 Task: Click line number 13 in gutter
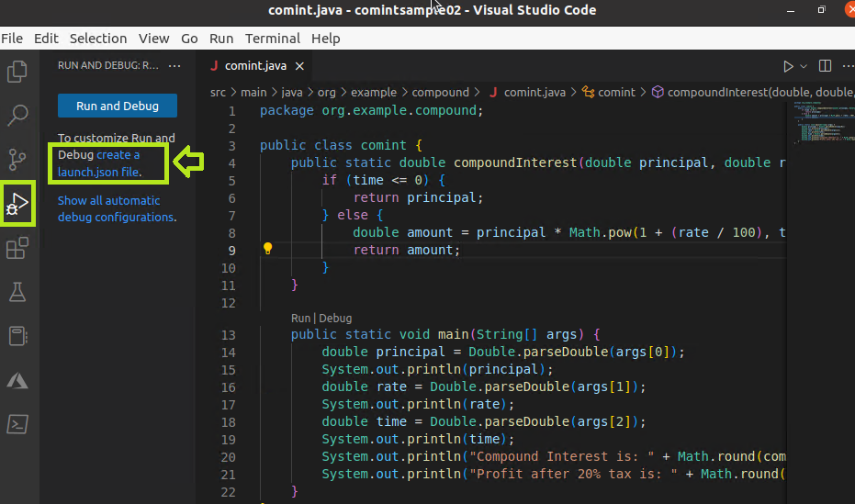229,335
